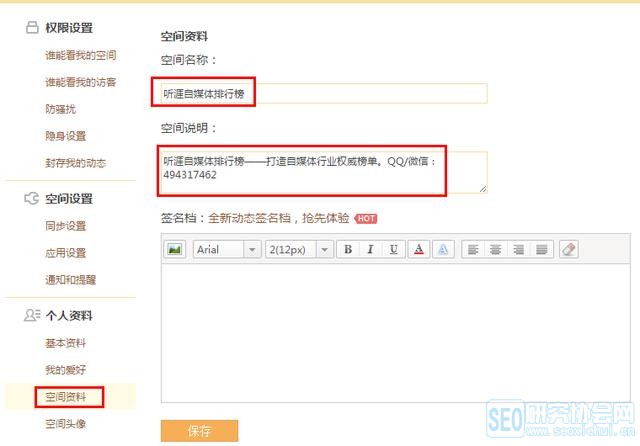Click the insert image icon in editor
Screen dimensions: 640x446
click(174, 249)
